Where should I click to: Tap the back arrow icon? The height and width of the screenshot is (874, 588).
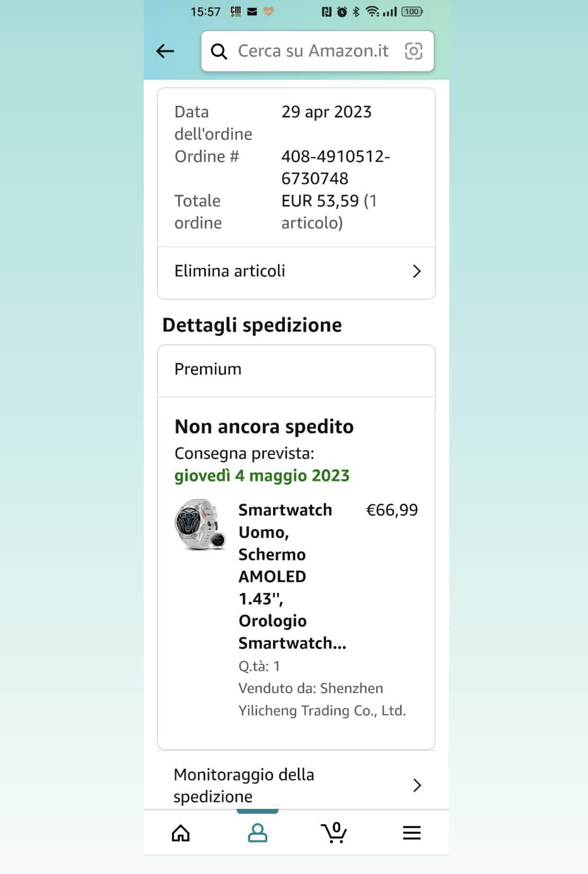point(165,51)
